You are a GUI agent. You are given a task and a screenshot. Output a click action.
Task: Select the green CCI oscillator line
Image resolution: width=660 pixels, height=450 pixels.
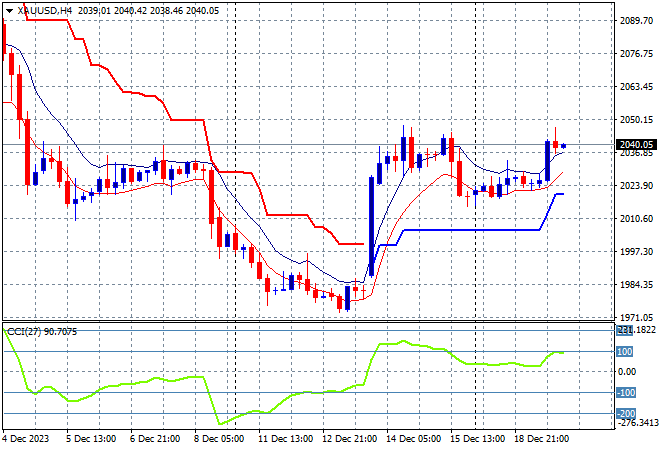click(x=300, y=393)
